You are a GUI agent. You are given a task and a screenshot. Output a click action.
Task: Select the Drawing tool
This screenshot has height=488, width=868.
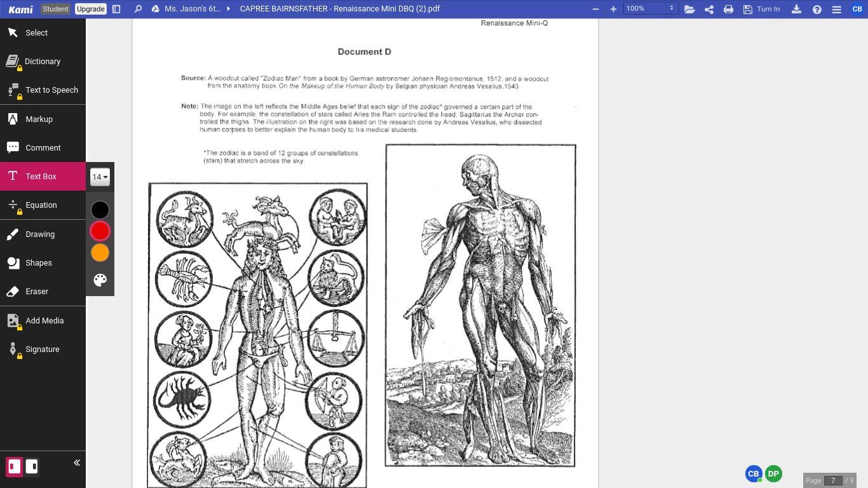(x=43, y=234)
